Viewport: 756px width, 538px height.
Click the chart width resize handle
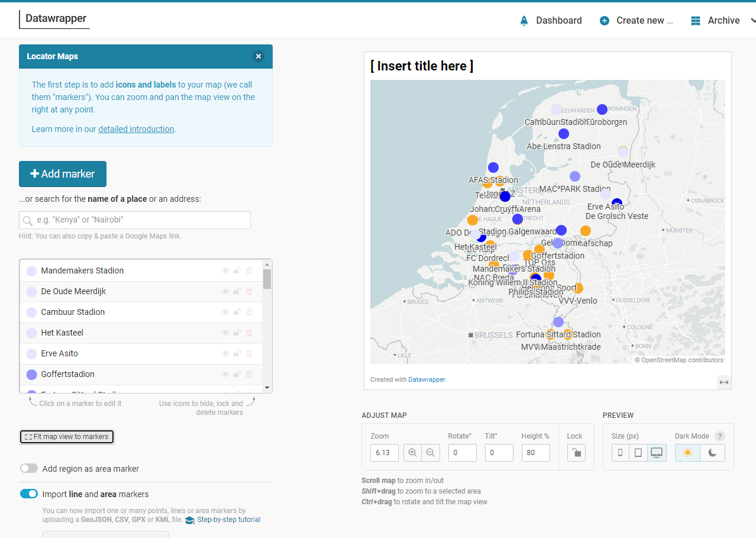[724, 382]
